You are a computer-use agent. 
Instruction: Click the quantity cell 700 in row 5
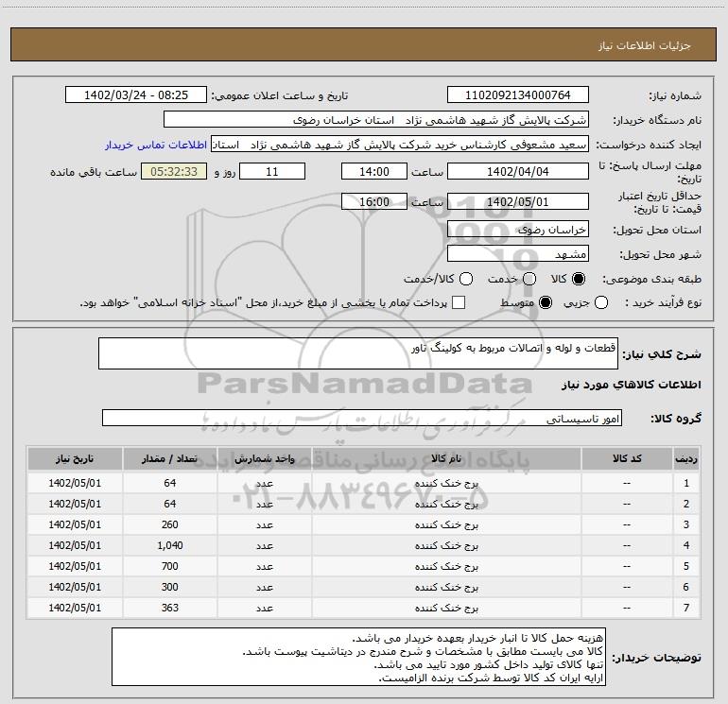click(170, 566)
